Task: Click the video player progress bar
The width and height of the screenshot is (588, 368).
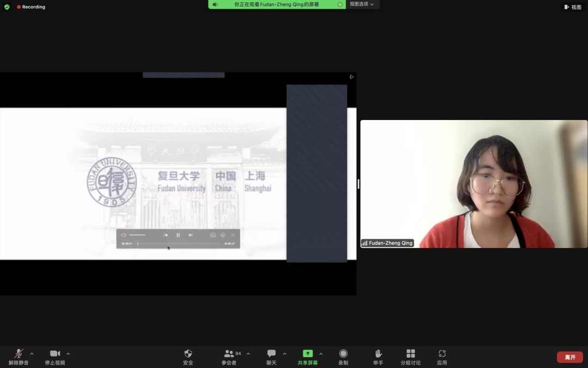Action: [179, 244]
